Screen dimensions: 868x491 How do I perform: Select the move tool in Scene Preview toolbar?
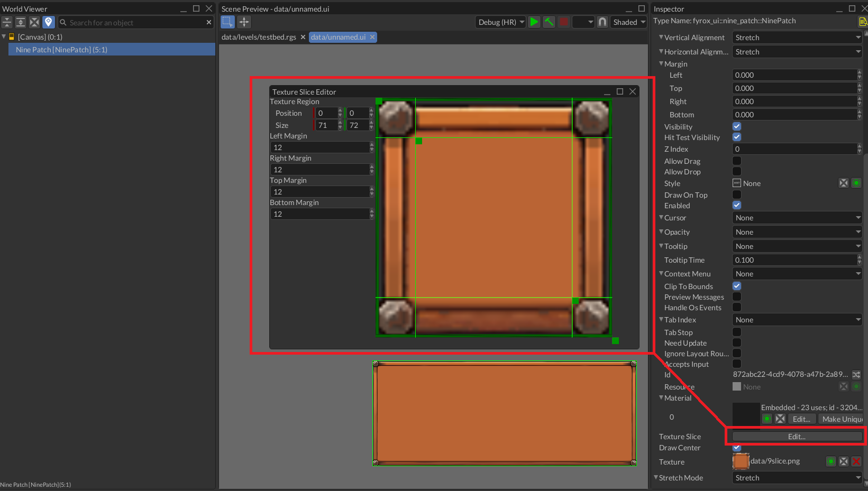coord(244,22)
